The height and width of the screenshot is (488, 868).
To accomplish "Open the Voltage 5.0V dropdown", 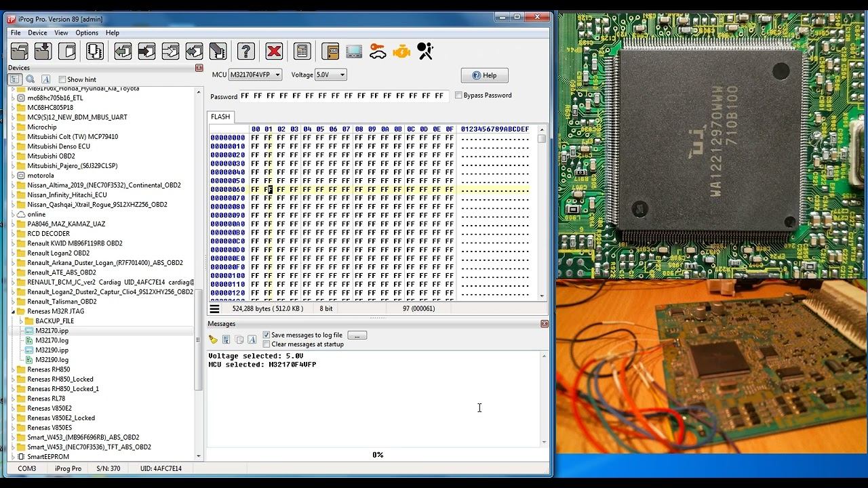I will coord(330,75).
